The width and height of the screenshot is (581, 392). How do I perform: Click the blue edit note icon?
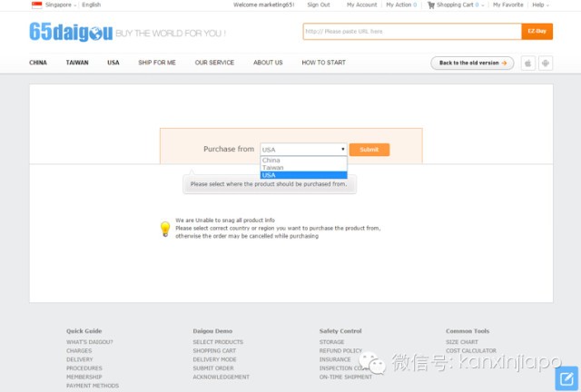(x=566, y=377)
